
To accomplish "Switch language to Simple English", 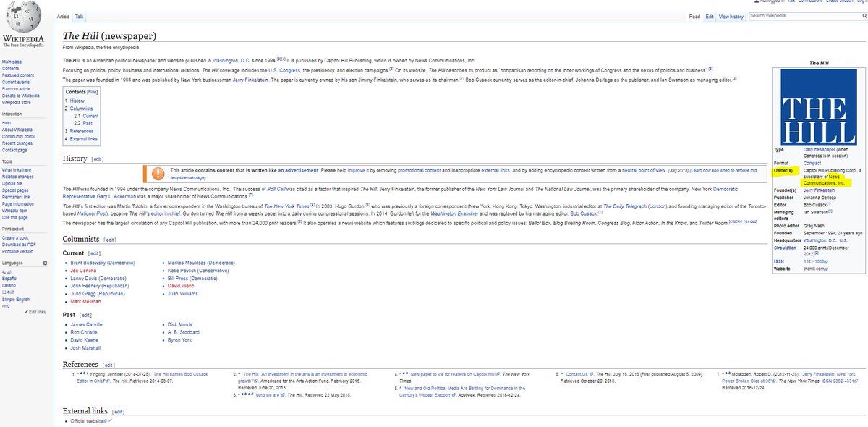I will coord(16,298).
